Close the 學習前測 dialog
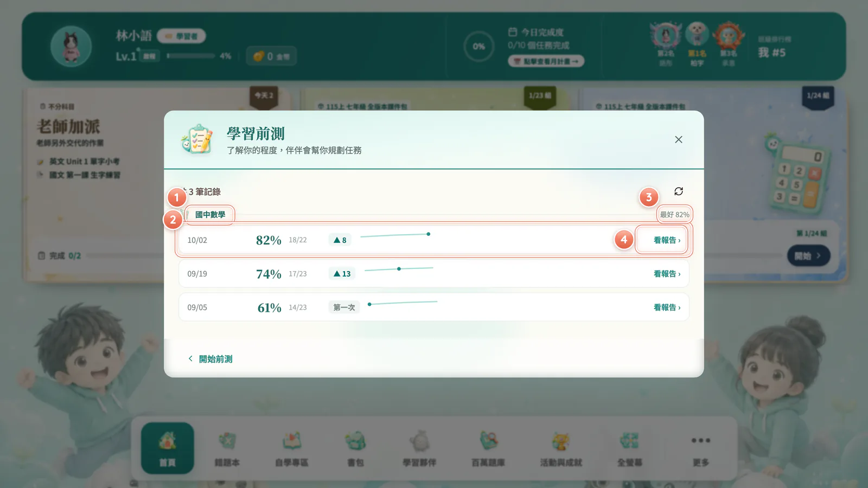Image resolution: width=868 pixels, height=488 pixels. click(678, 140)
